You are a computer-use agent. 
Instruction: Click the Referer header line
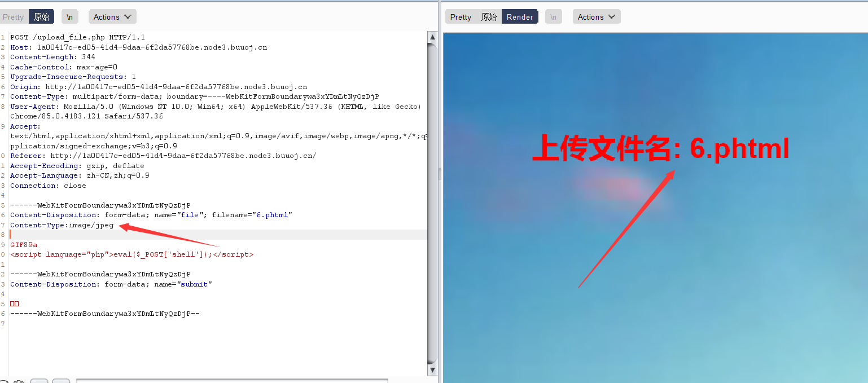click(163, 156)
